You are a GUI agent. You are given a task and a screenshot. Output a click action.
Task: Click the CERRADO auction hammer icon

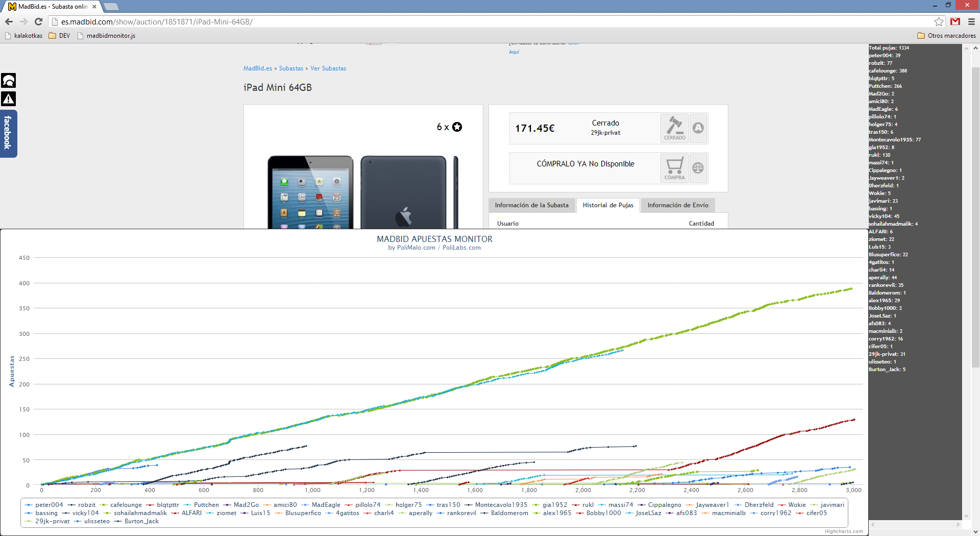pos(674,128)
